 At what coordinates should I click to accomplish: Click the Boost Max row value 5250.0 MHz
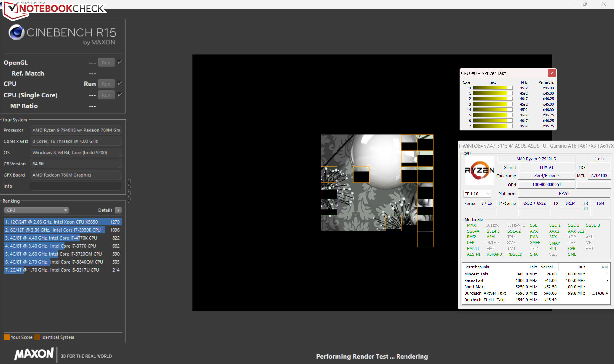coord(526,287)
